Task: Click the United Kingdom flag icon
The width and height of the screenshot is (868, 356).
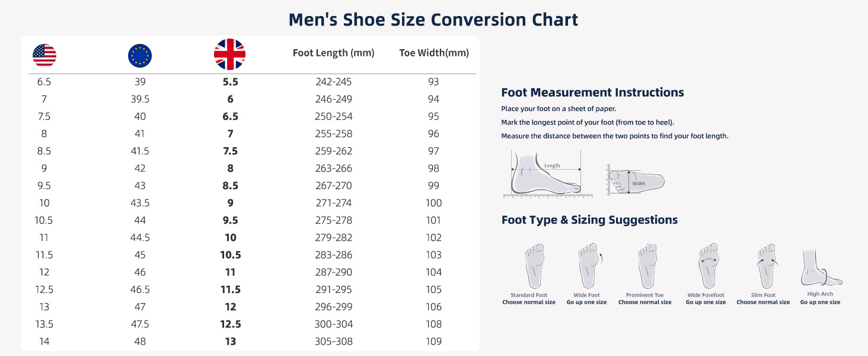Action: click(229, 55)
